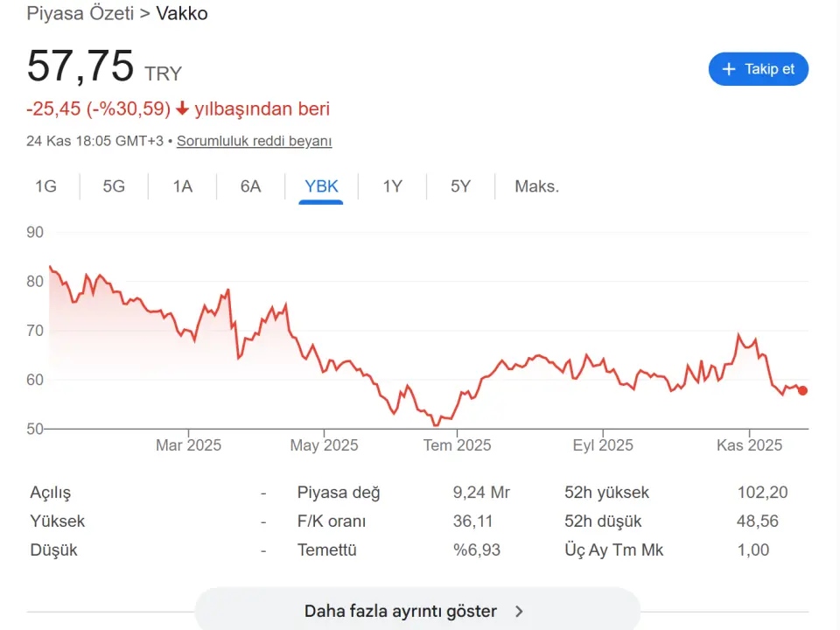Click the red endpoint dot on chart
The height and width of the screenshot is (630, 840).
tap(802, 390)
